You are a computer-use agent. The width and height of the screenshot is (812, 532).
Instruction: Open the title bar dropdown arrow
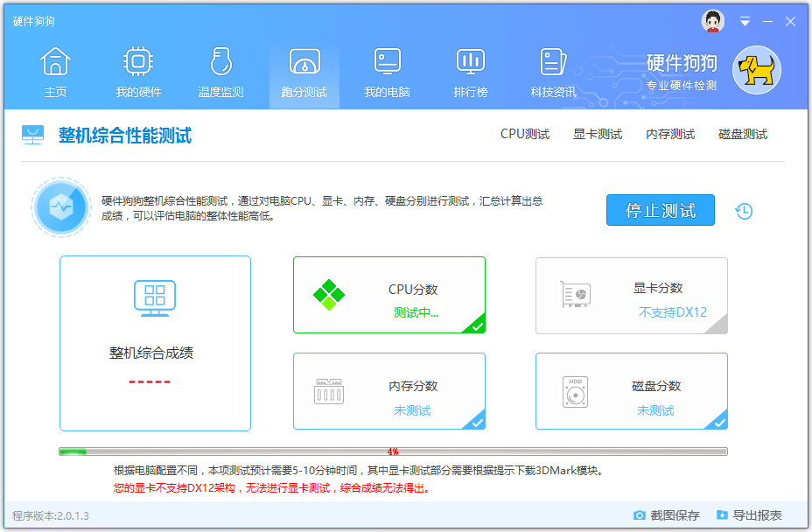(x=745, y=21)
